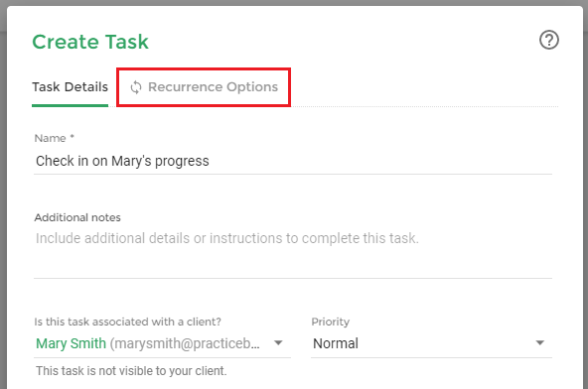Click the placeholder text about additional details
Viewport: 588px width, 389px height.
tap(227, 238)
